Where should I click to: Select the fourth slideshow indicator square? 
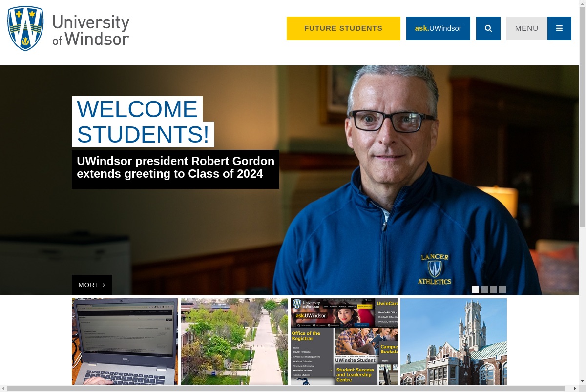pos(502,289)
